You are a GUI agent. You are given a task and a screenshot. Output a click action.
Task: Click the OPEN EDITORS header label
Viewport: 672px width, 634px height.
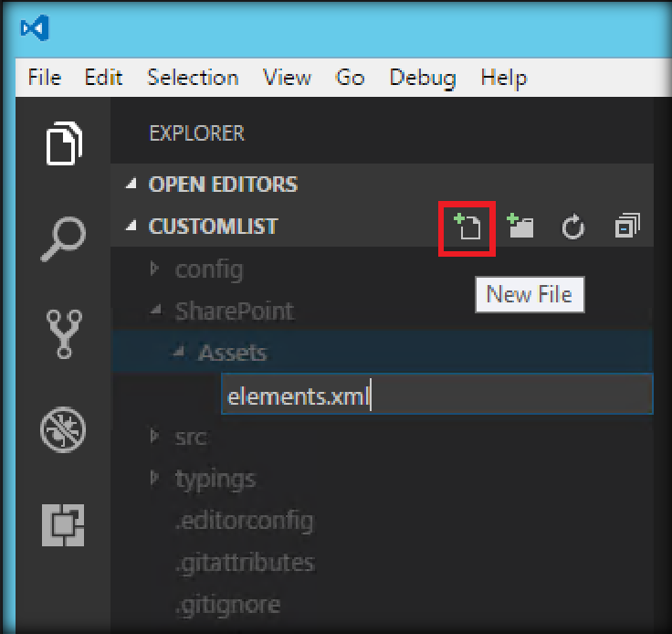(223, 185)
